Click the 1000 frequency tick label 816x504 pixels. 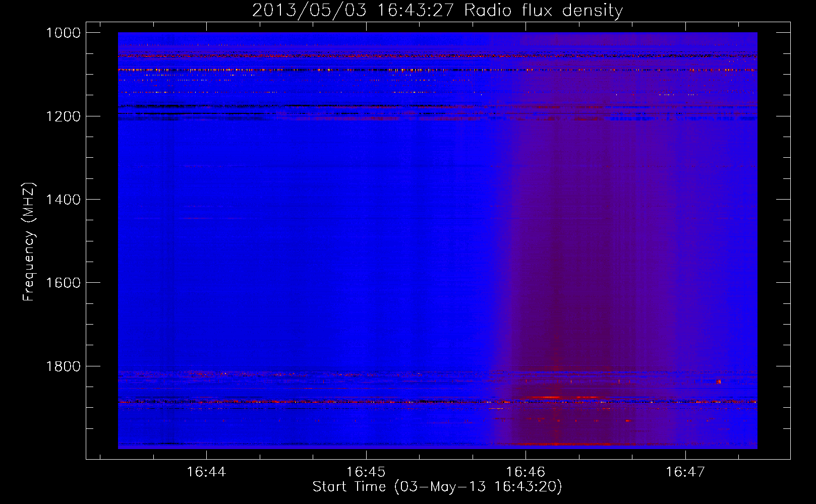click(64, 33)
